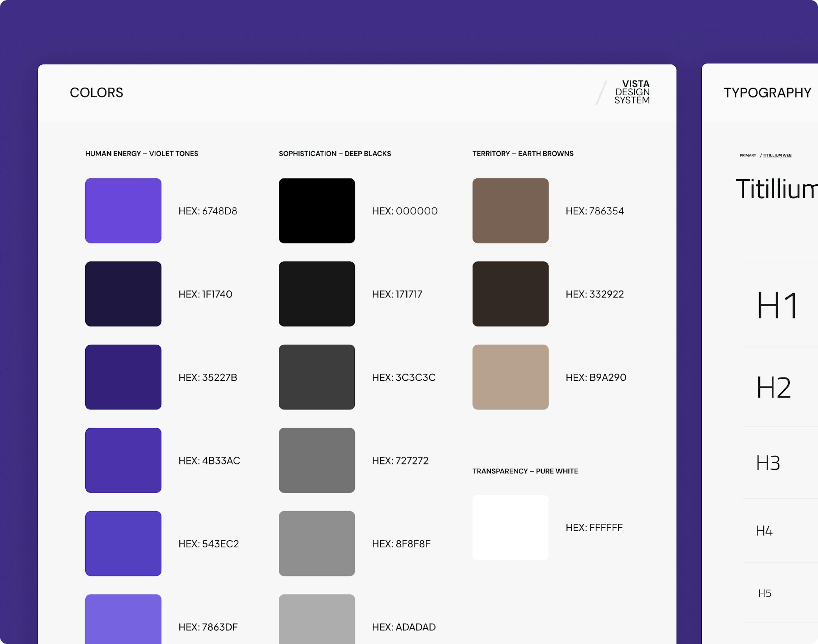Click the HEX: 171717 label text
The width and height of the screenshot is (818, 644).
[397, 294]
